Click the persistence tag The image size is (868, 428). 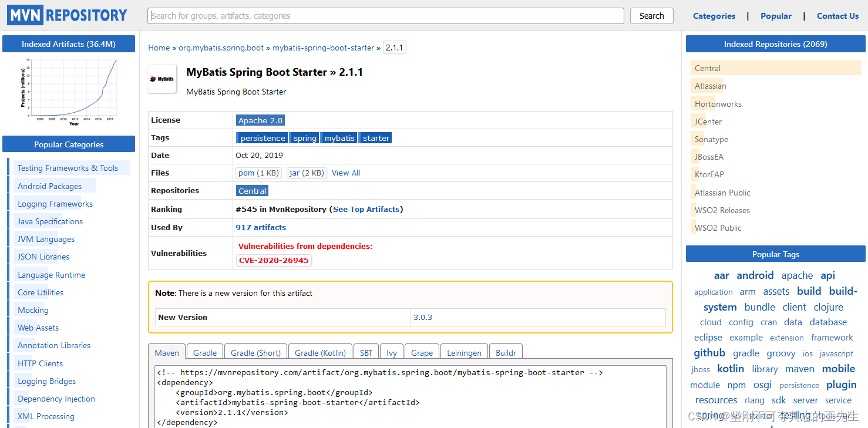tap(263, 138)
